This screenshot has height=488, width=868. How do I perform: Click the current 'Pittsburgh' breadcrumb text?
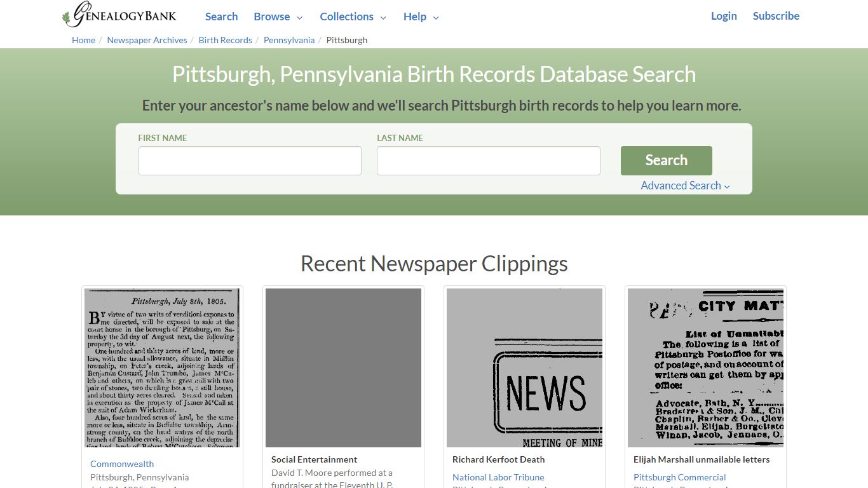tap(347, 40)
